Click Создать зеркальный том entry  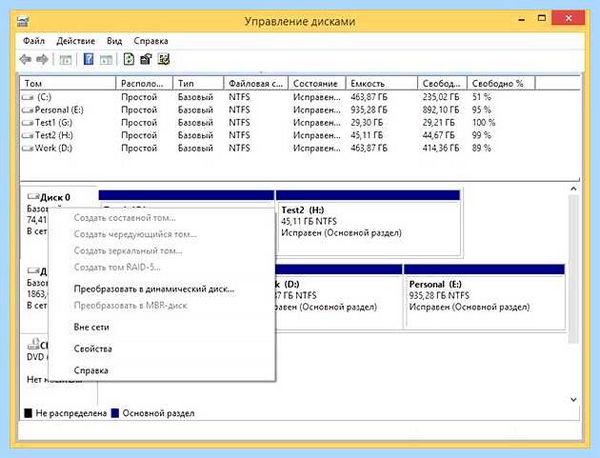(x=128, y=251)
